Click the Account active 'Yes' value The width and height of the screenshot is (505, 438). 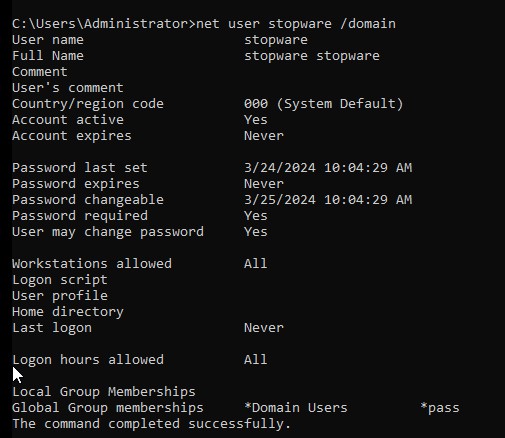pos(256,120)
